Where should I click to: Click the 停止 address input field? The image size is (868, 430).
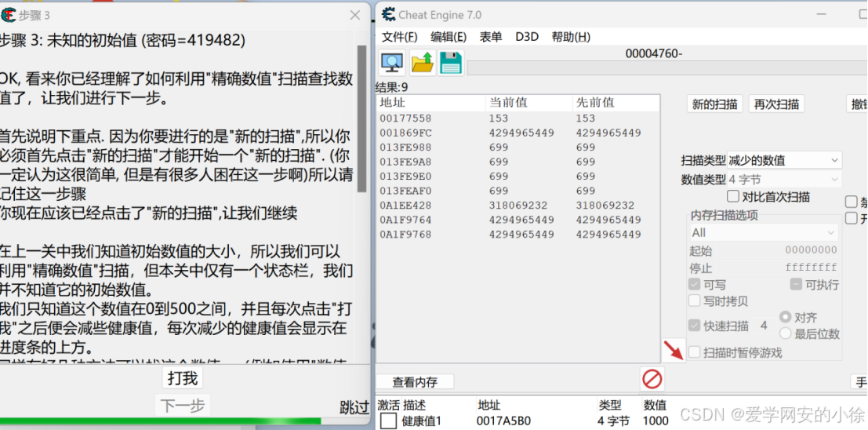click(777, 268)
